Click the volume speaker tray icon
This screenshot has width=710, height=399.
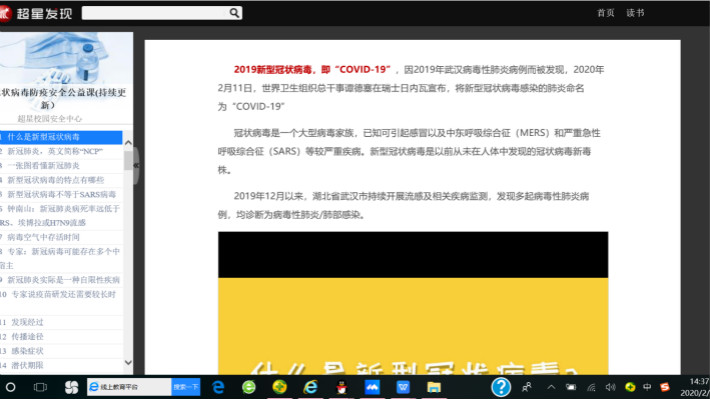tap(610, 387)
